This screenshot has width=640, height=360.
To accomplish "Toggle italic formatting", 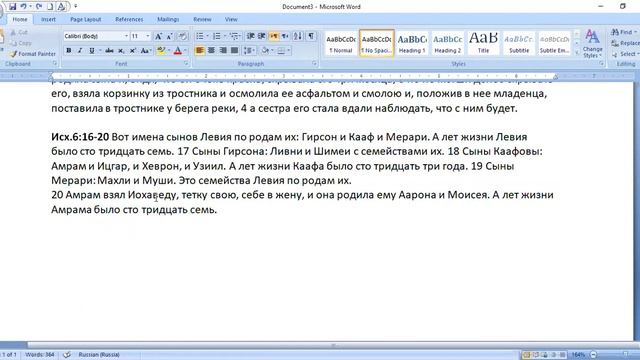I will pyautogui.click(x=80, y=51).
